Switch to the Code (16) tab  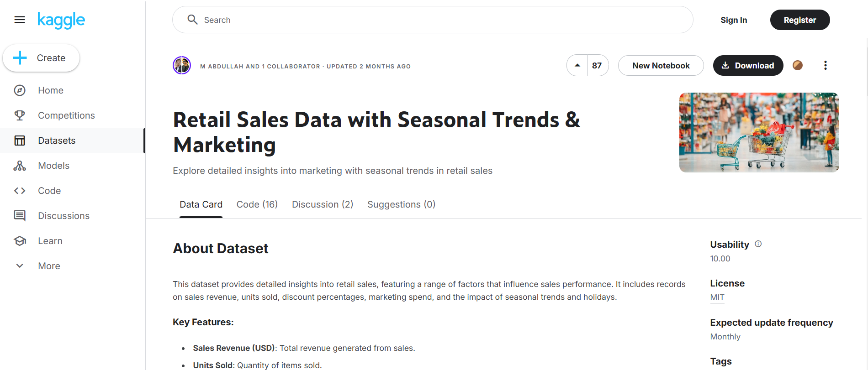[x=257, y=204]
